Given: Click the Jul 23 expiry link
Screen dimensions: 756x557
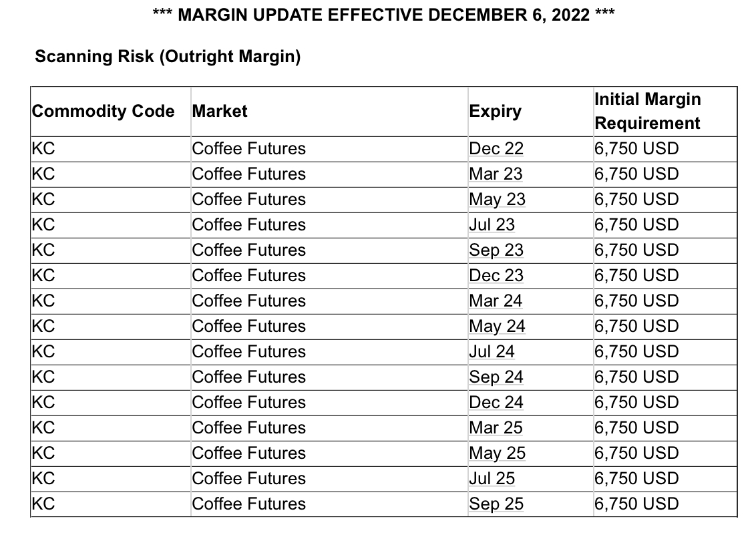Looking at the screenshot, I should (492, 224).
